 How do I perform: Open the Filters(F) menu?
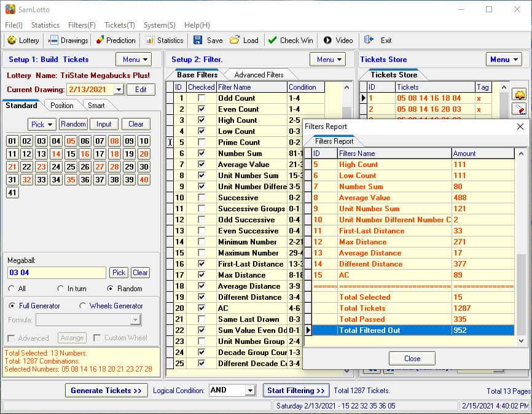82,25
